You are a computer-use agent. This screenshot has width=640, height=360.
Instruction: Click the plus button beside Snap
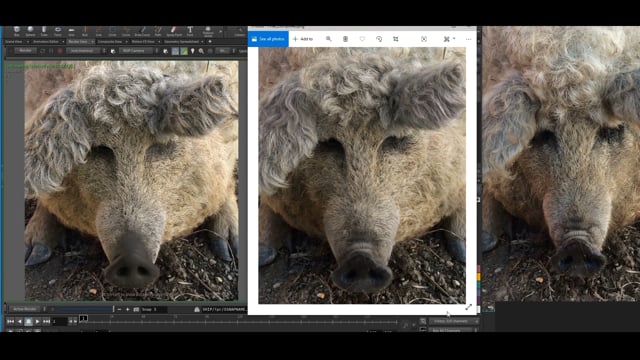tap(128, 309)
